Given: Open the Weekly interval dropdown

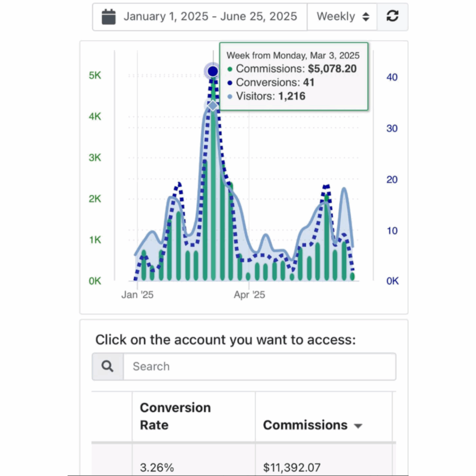Looking at the screenshot, I should [342, 17].
